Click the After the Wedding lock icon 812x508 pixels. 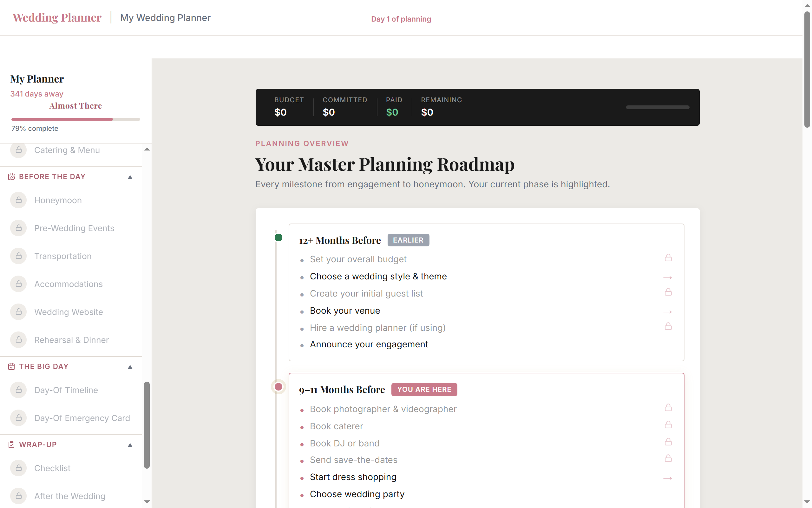tap(18, 496)
